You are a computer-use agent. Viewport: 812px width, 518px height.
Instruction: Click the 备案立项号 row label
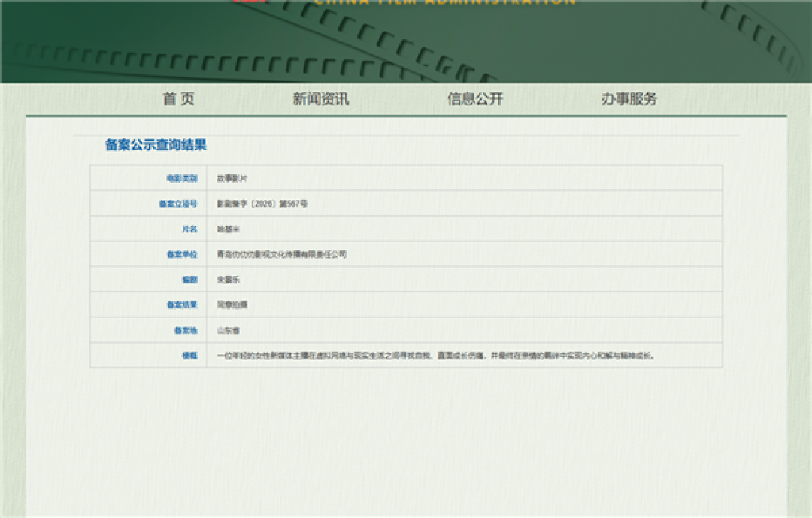tap(178, 204)
